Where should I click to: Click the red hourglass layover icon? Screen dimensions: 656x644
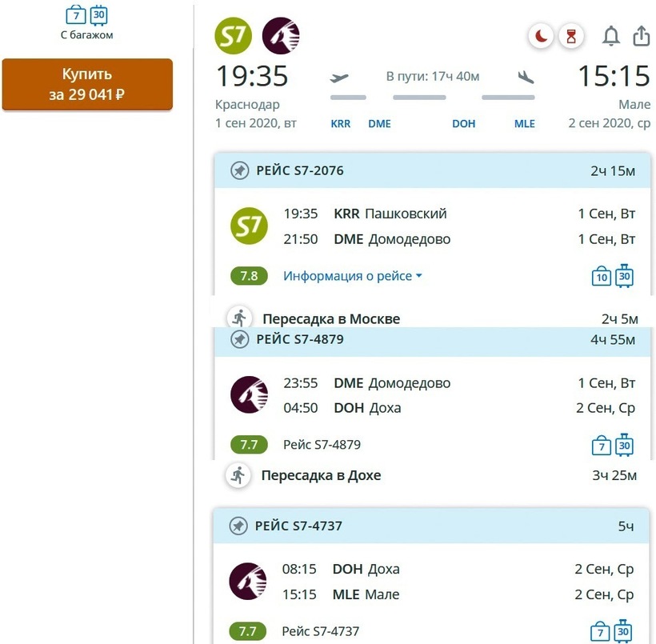571,36
